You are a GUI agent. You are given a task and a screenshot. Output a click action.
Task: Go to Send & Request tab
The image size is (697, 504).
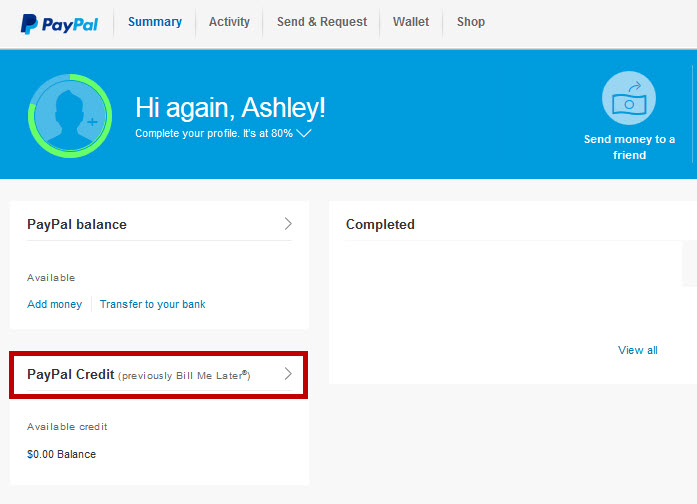322,22
